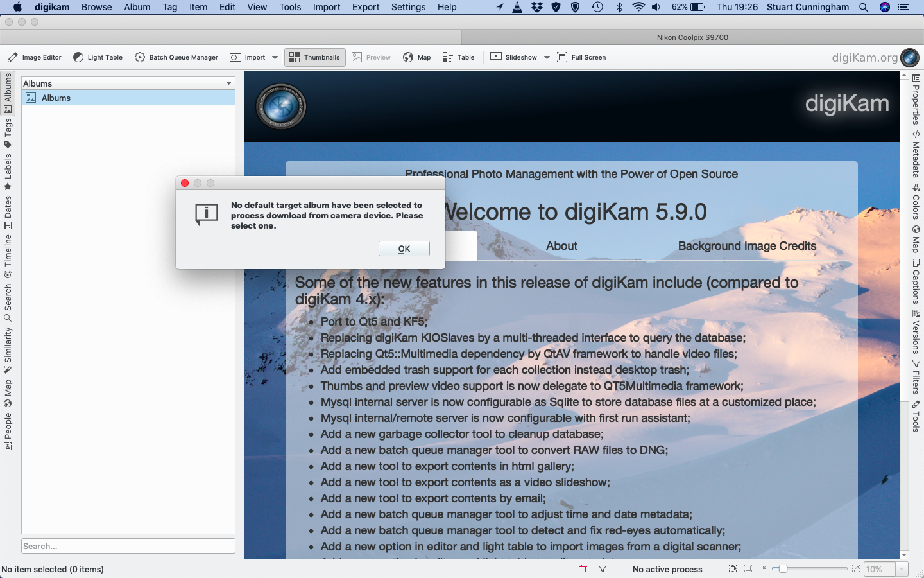Click the filter funnel icon in status bar

[x=603, y=568]
